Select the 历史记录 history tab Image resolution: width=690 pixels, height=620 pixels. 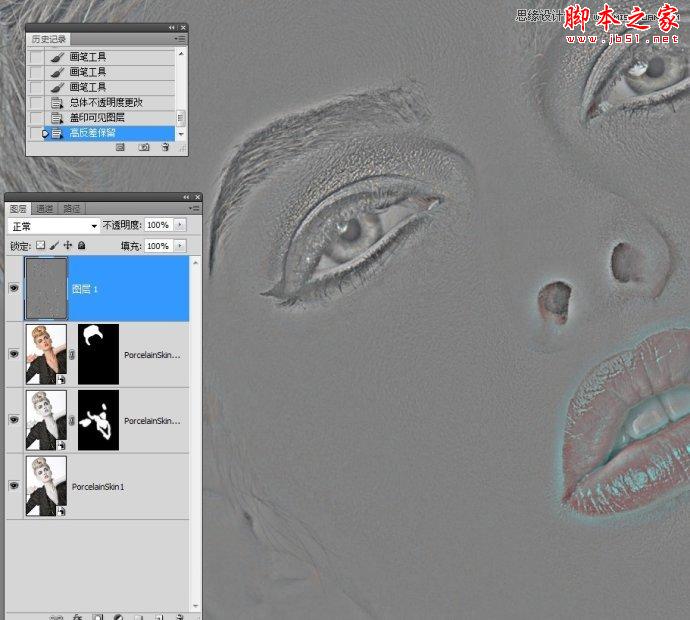point(48,39)
